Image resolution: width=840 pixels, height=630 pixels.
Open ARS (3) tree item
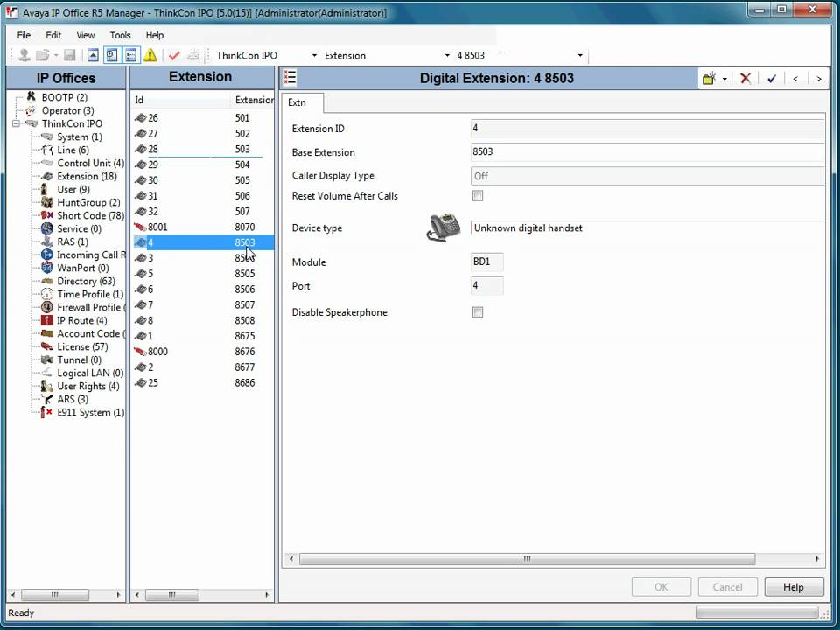point(73,400)
